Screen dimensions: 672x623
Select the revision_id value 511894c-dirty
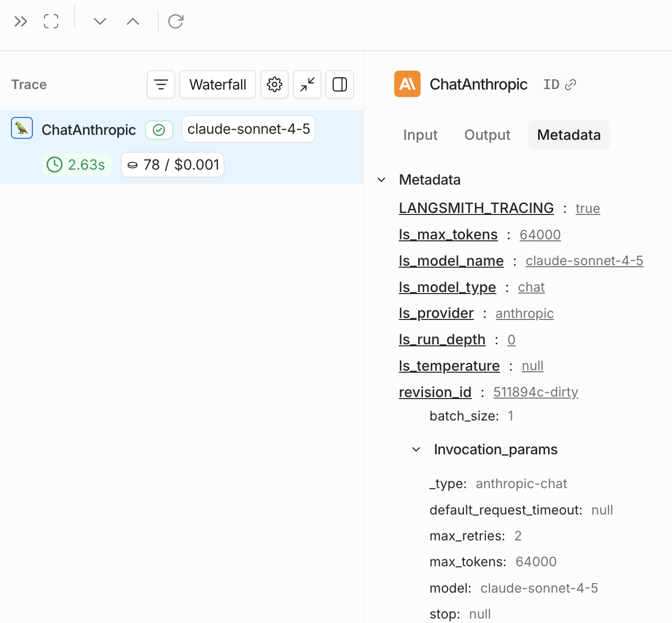click(x=536, y=392)
